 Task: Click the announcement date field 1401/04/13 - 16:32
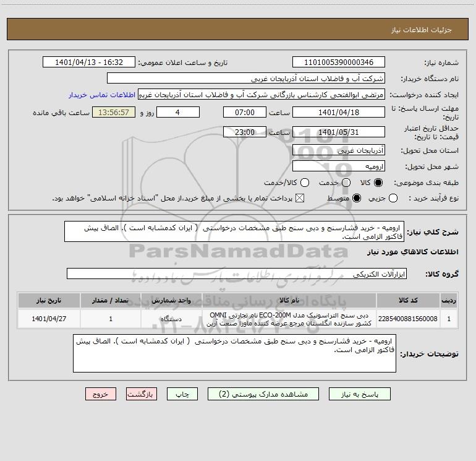click(x=89, y=62)
